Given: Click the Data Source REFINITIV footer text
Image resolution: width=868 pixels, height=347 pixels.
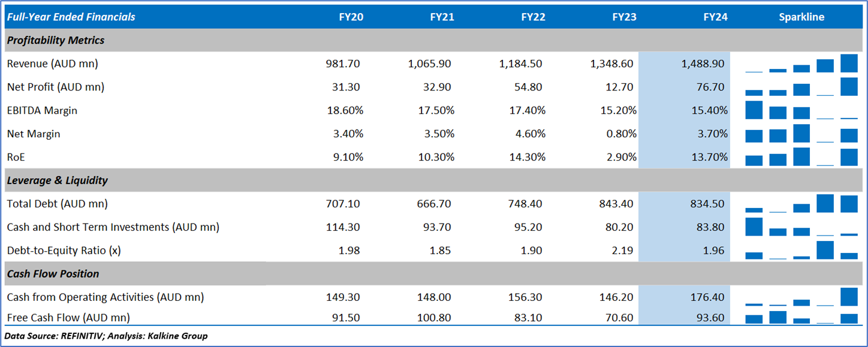Looking at the screenshot, I should (106, 336).
